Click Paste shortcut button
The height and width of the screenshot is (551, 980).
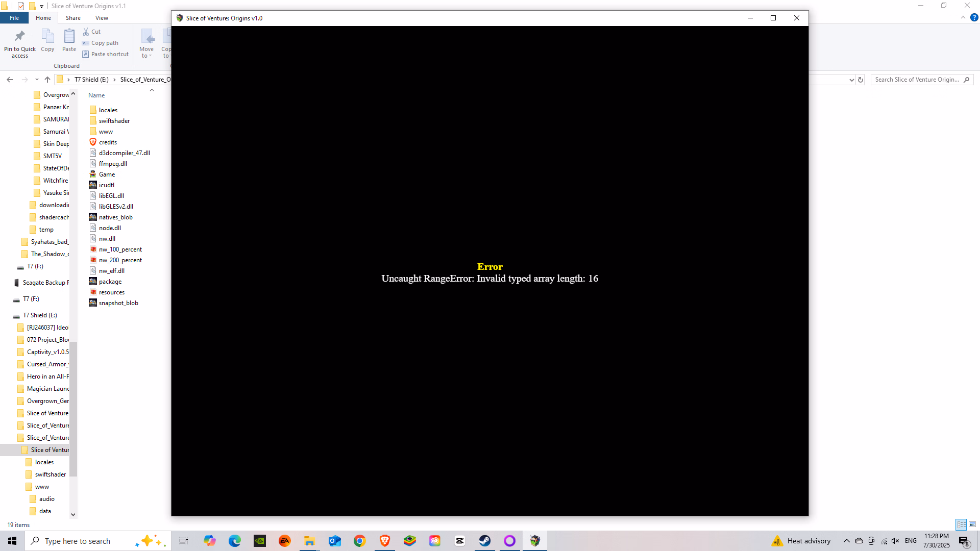tap(110, 54)
